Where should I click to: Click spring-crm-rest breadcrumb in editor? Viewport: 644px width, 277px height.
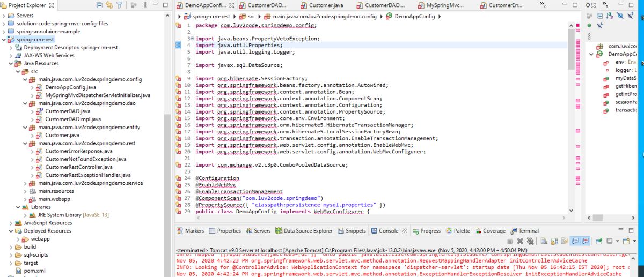[207, 17]
